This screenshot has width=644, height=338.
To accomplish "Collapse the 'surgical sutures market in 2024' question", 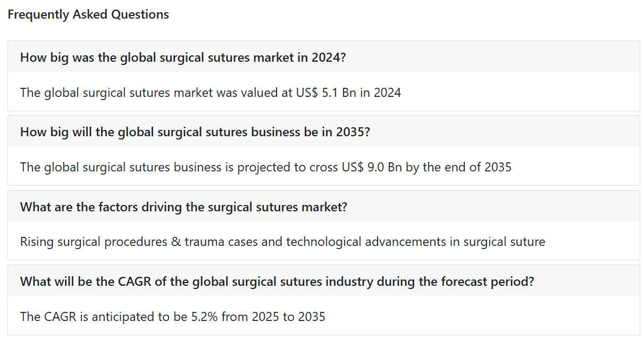I will 323,57.
